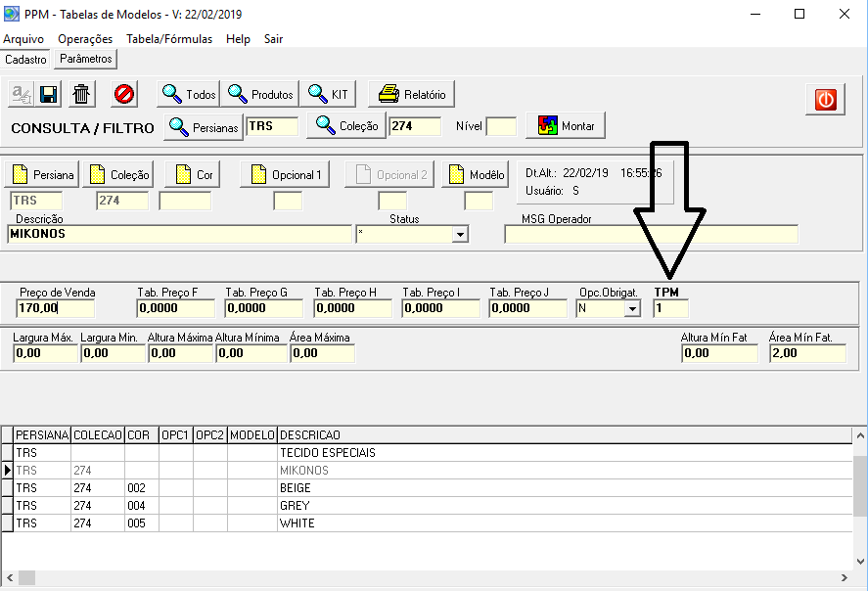Switch to the Parâmetros tab
868x591 pixels.
click(x=86, y=59)
